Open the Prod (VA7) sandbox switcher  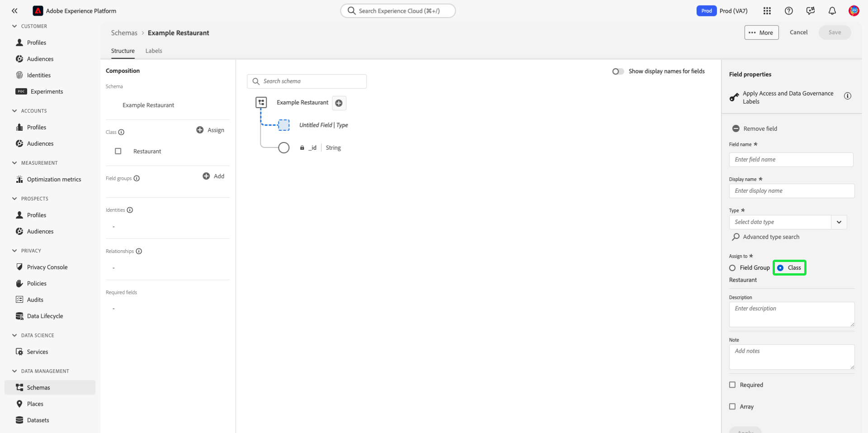click(x=722, y=11)
